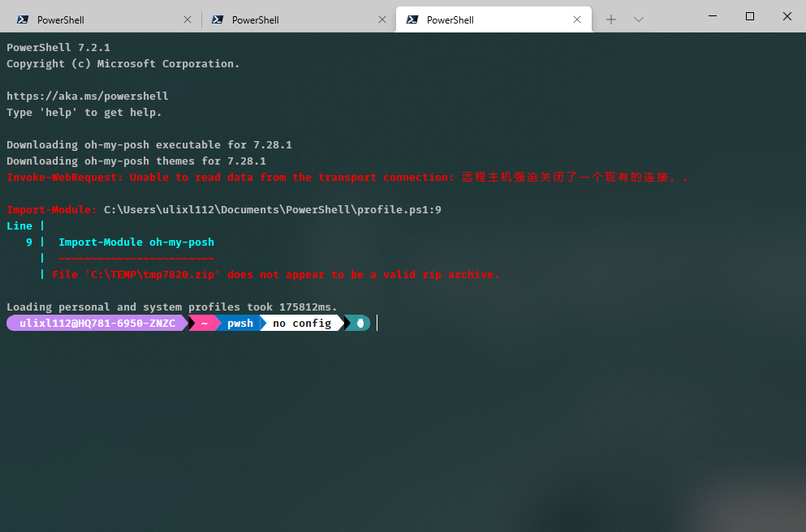Open the tab dropdown chevron

coord(639,18)
